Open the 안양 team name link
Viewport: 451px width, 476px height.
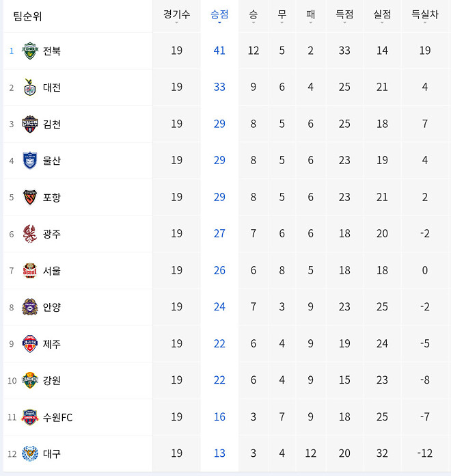pyautogui.click(x=52, y=307)
